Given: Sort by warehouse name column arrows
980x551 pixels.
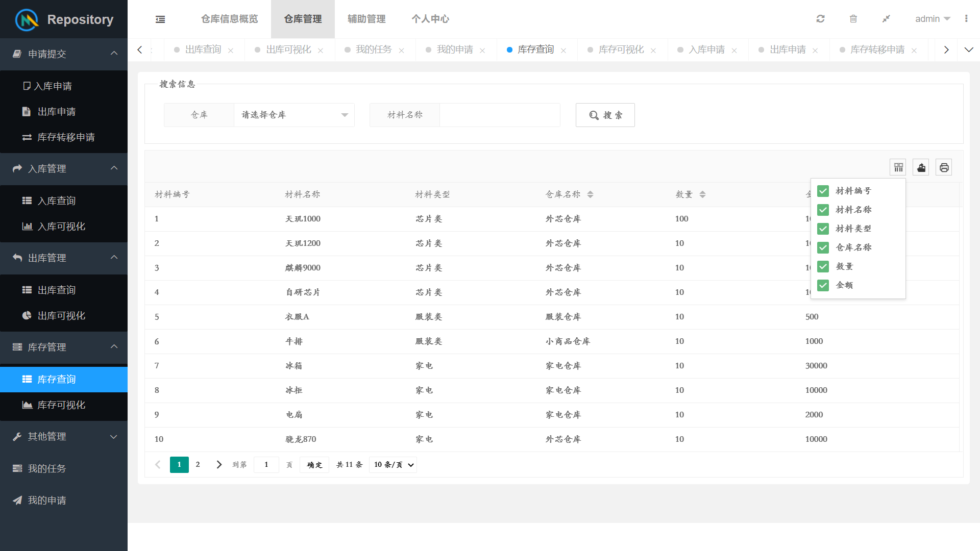Looking at the screenshot, I should click(x=590, y=194).
